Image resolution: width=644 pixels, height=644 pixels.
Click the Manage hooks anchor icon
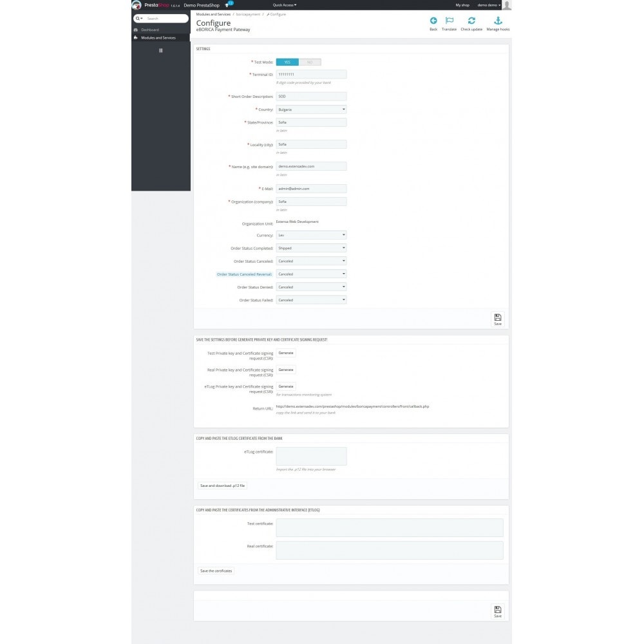click(498, 21)
